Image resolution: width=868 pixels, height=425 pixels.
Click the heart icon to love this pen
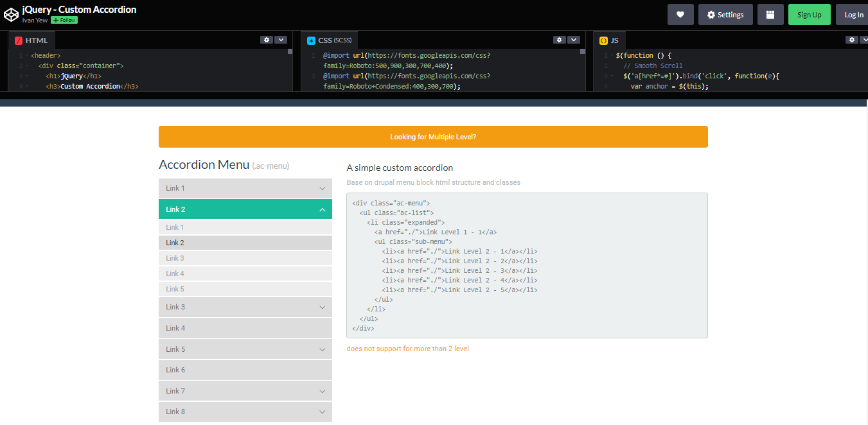point(680,14)
